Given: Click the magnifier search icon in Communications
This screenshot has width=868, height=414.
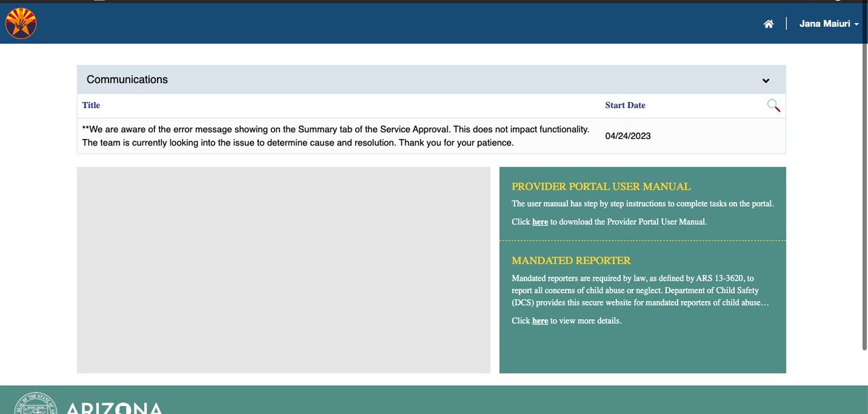Looking at the screenshot, I should click(773, 106).
